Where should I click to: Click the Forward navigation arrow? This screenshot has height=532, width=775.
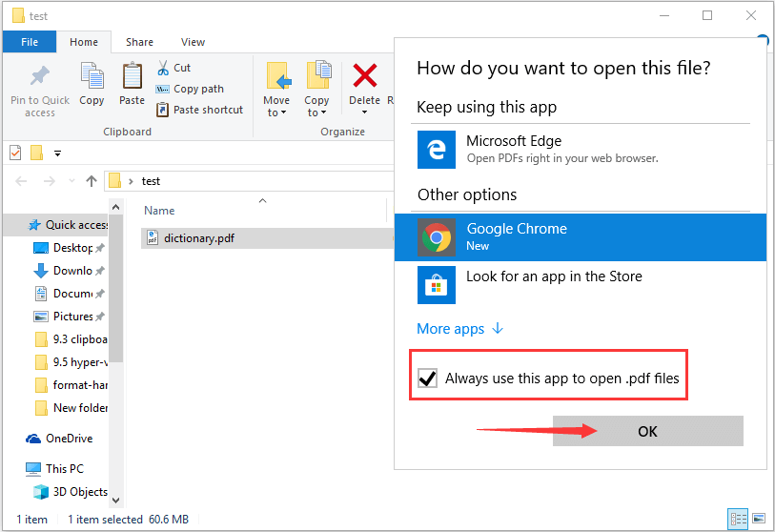click(x=49, y=181)
